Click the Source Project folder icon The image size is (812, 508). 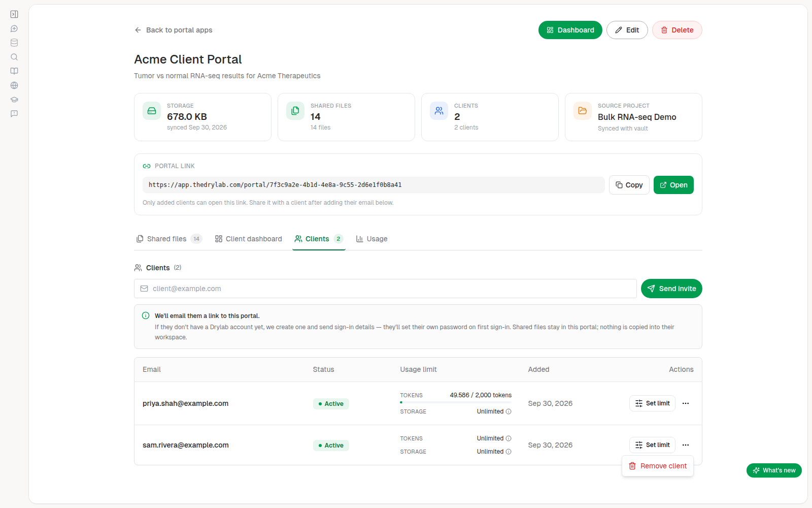click(583, 111)
